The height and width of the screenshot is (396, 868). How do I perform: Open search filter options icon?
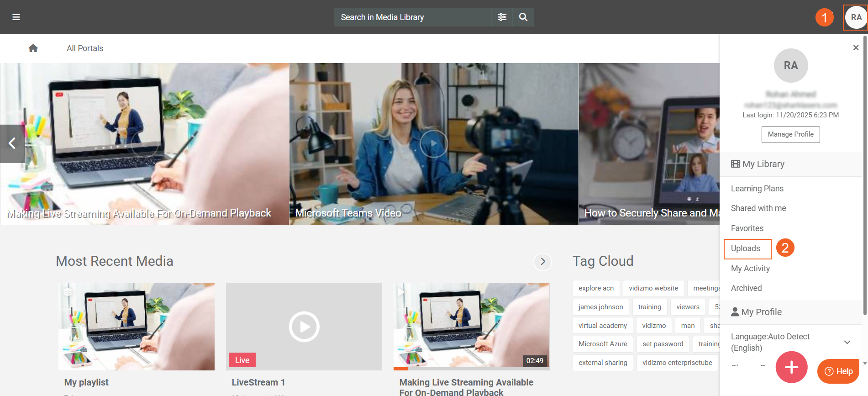point(502,17)
